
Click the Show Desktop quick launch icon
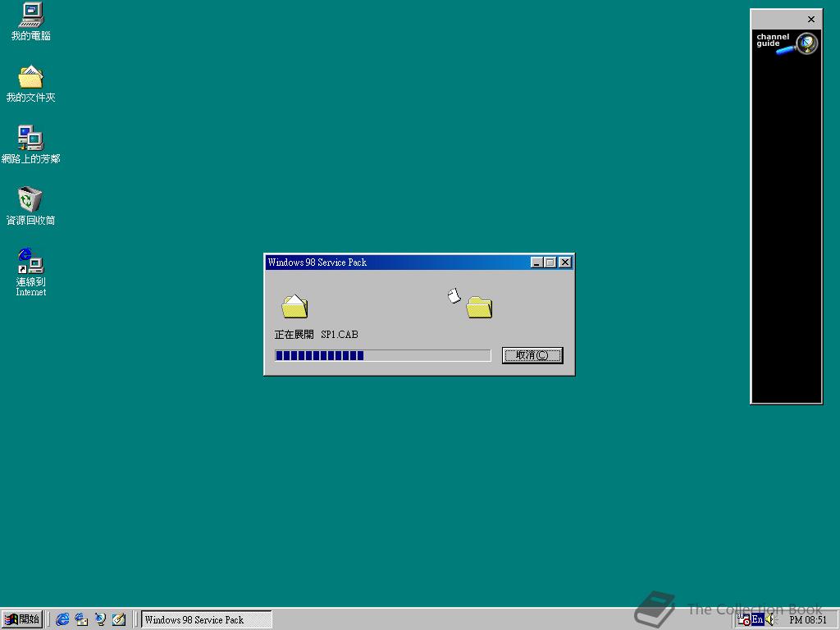pyautogui.click(x=119, y=619)
